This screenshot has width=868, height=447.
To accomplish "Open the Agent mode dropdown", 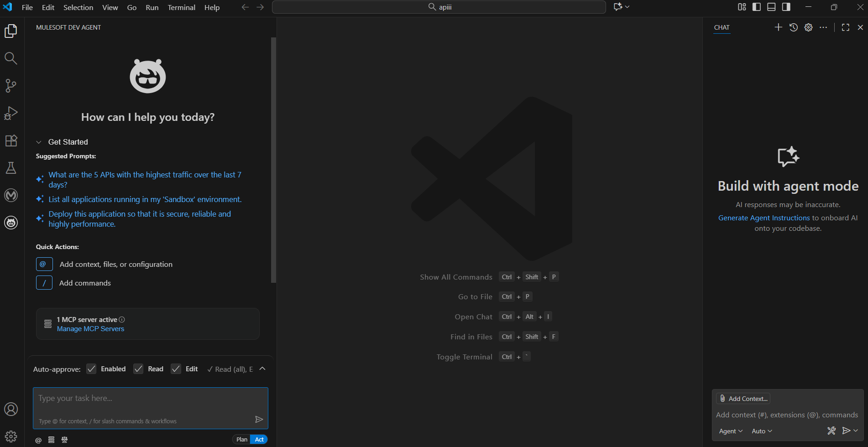I will tap(731, 431).
